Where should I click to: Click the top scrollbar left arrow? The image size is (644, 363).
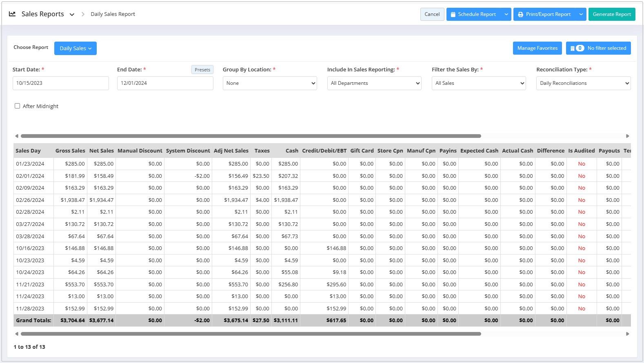pos(16,136)
